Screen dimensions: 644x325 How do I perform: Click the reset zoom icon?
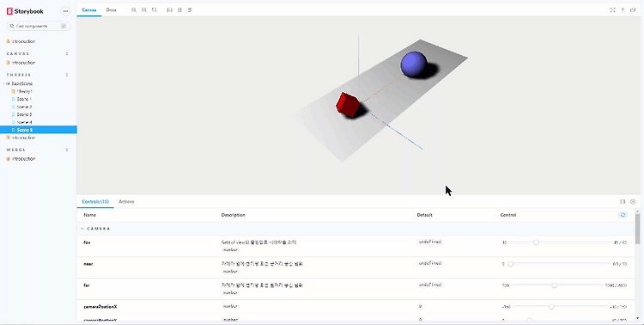[x=154, y=9]
